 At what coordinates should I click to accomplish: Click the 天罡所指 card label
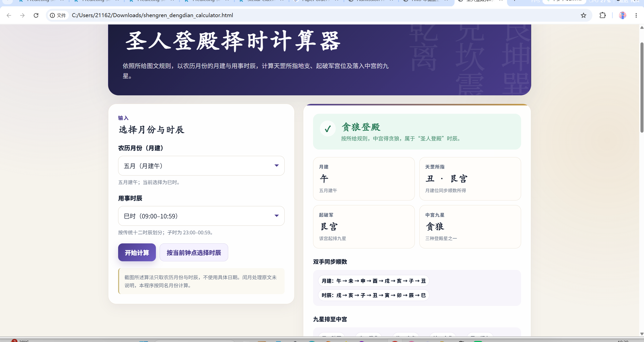435,167
